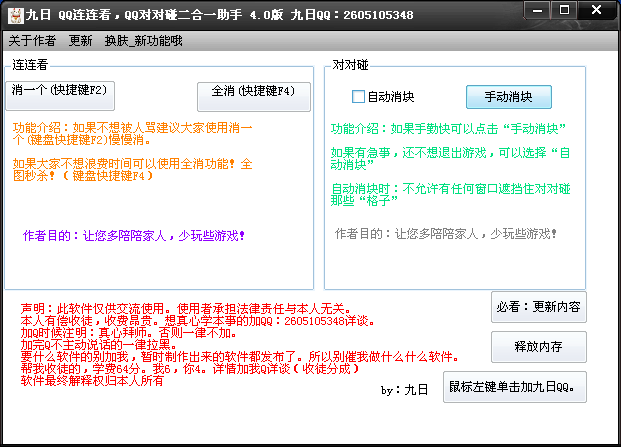Minimize the window
Image resolution: width=621 pixels, height=447 pixels.
point(537,10)
